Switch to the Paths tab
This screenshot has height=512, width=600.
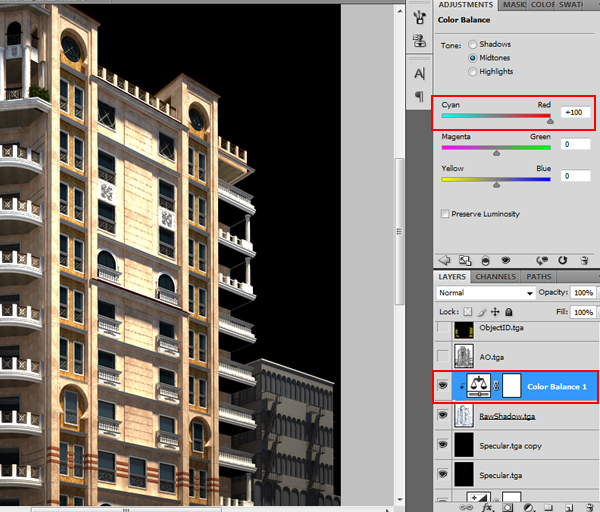tap(538, 276)
